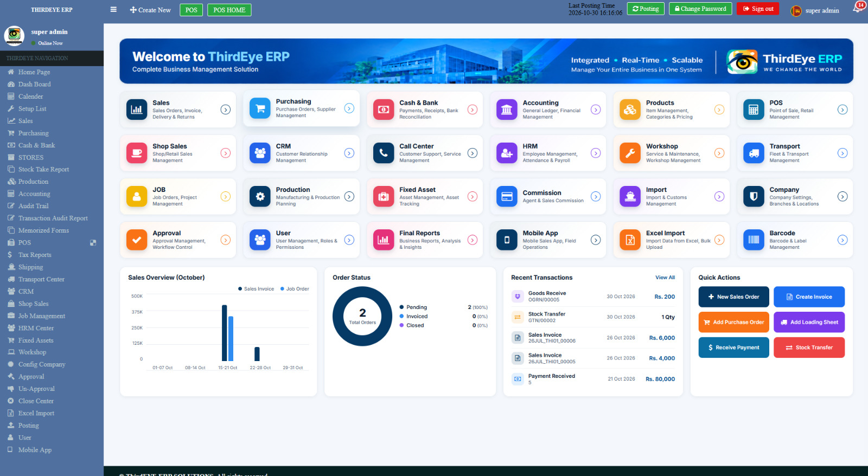The height and width of the screenshot is (476, 868).
Task: Open the Transport truck icon
Action: pyautogui.click(x=754, y=153)
